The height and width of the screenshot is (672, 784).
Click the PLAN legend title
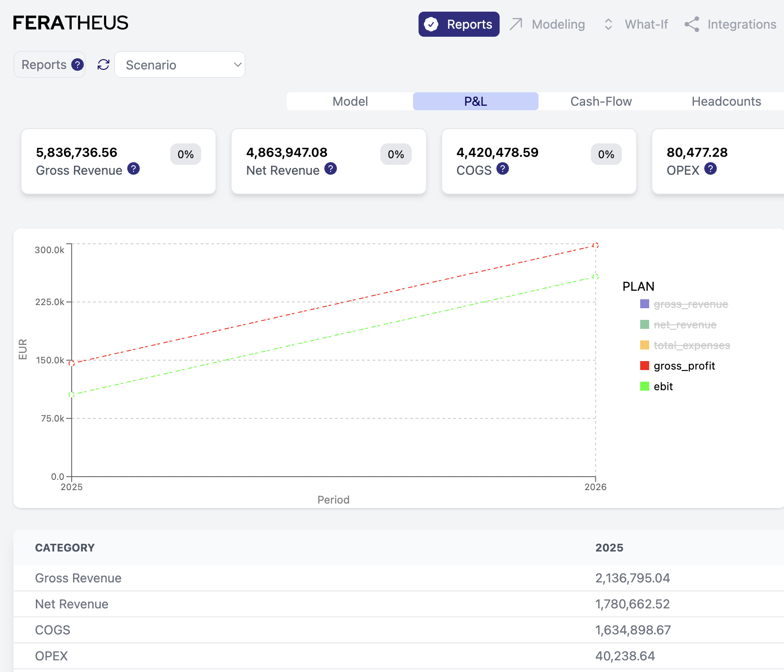pyautogui.click(x=638, y=286)
